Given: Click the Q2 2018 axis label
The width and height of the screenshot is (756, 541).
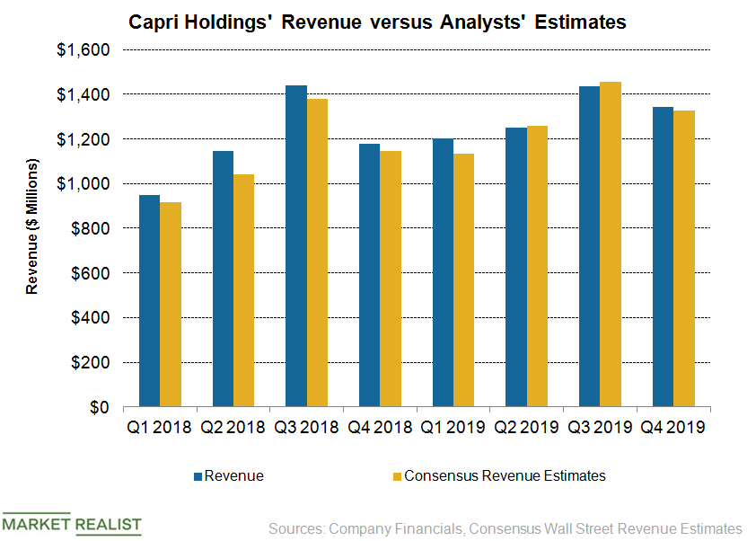Looking at the screenshot, I should (x=233, y=427).
